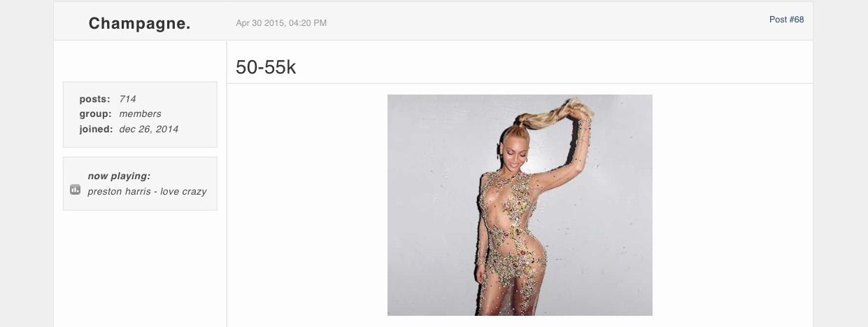Click the Apr 30 2015 post timestamp
This screenshot has width=868, height=327.
tap(281, 23)
